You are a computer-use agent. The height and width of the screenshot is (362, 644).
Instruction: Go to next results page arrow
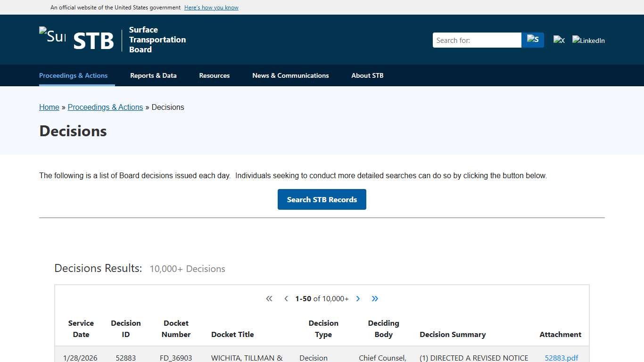pos(358,299)
